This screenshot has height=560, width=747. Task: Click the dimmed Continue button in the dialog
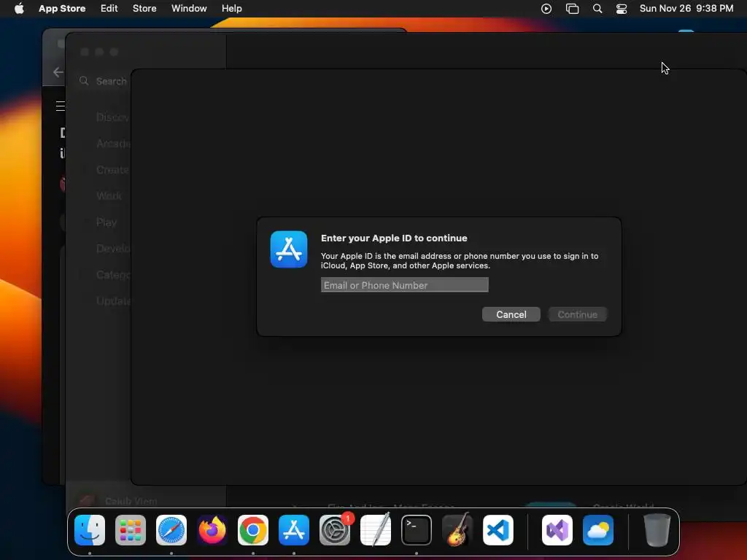578,314
